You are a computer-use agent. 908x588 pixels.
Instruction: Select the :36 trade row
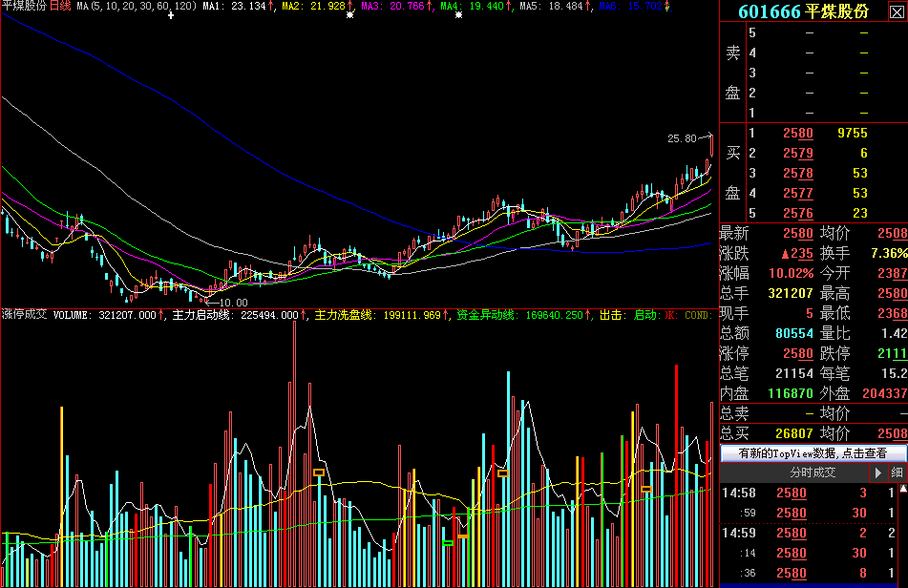[x=809, y=573]
